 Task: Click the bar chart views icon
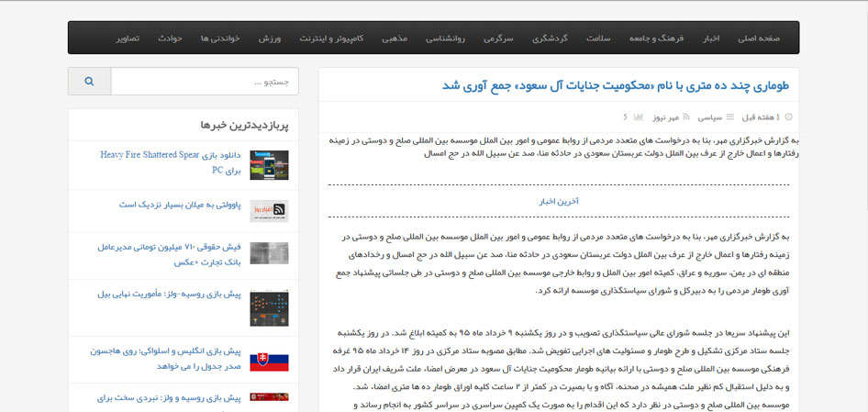click(x=639, y=117)
